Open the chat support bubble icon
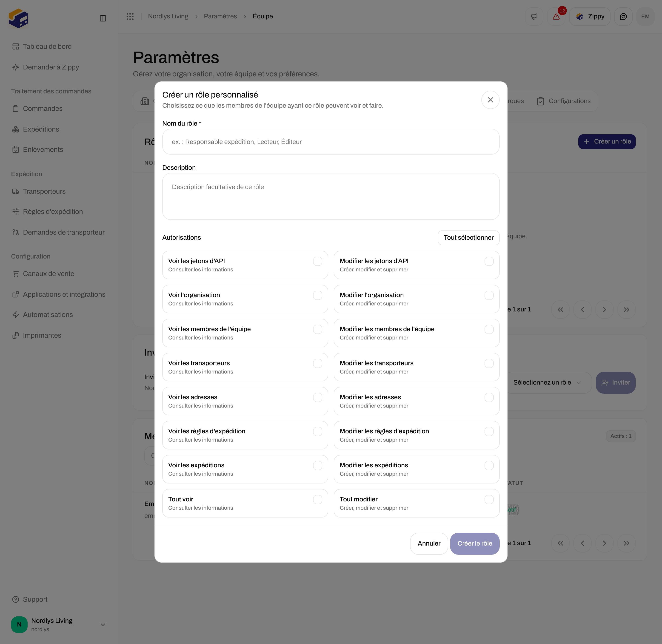The height and width of the screenshot is (644, 662). point(623,17)
